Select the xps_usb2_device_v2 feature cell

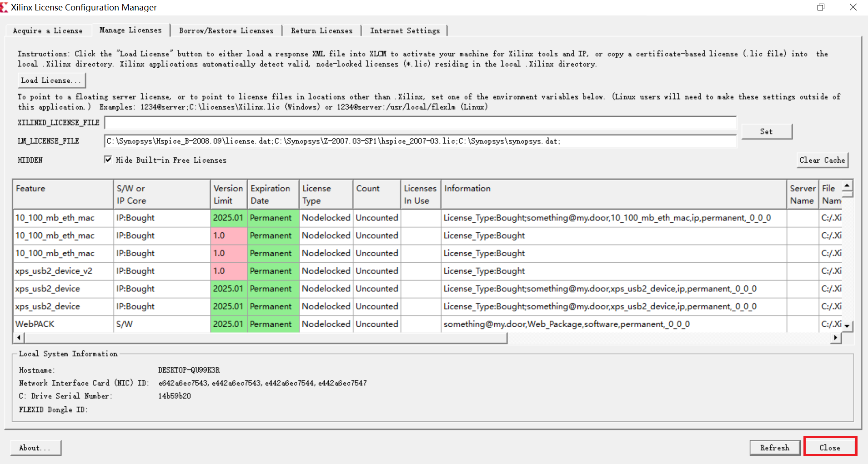(63, 271)
